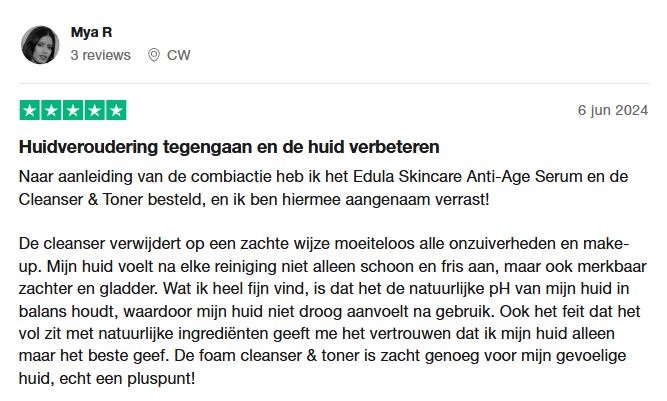Click the CW country code
This screenshot has height=401, width=667.
tap(179, 55)
